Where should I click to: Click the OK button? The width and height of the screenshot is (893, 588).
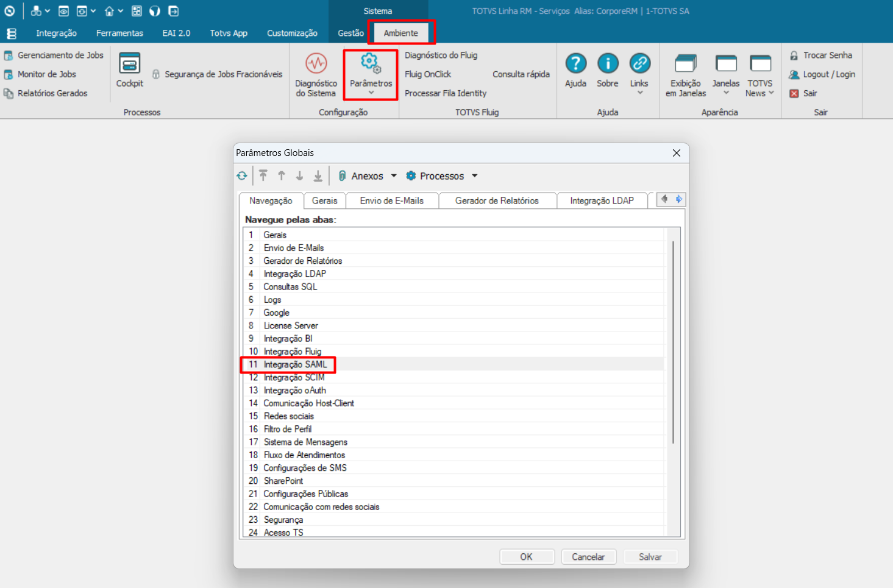click(x=527, y=557)
